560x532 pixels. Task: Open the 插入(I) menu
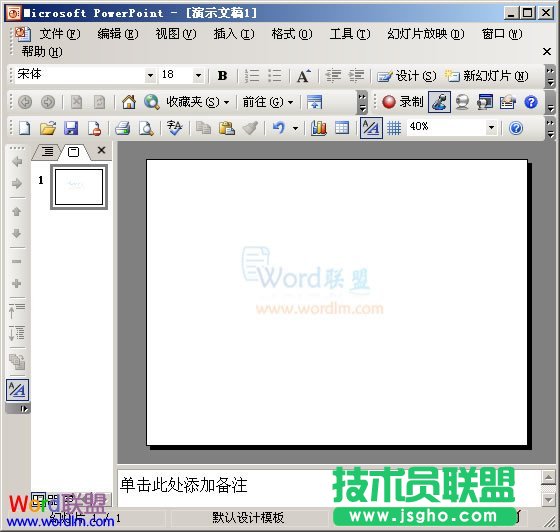point(234,34)
